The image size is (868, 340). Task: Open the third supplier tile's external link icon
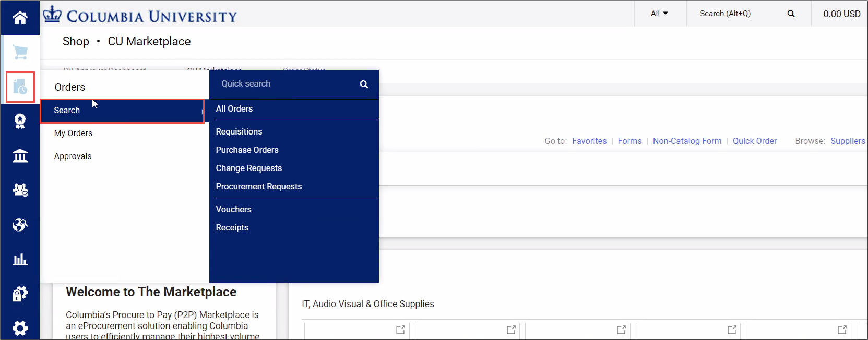point(621,330)
